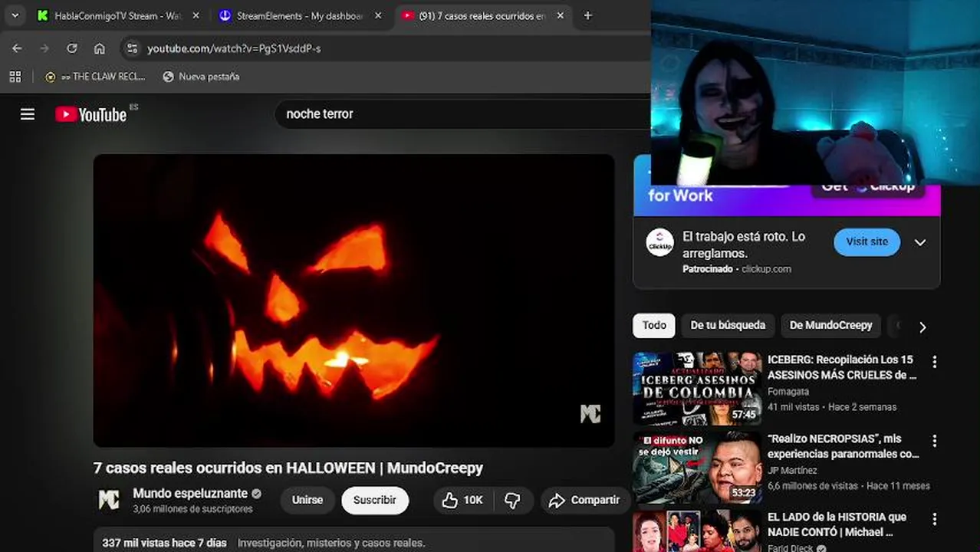Screen dimensions: 980x552
Task: Open ICEBERG Recopilación Los 15 video title
Action: pyautogui.click(x=842, y=367)
